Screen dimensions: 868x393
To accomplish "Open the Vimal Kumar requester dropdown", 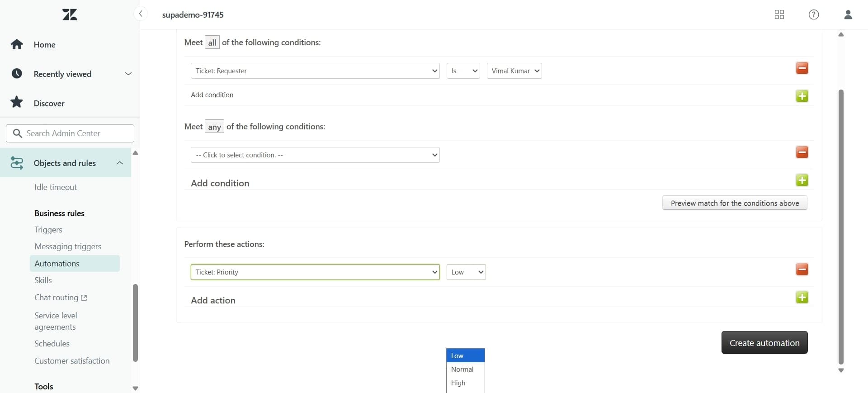I will coord(514,71).
